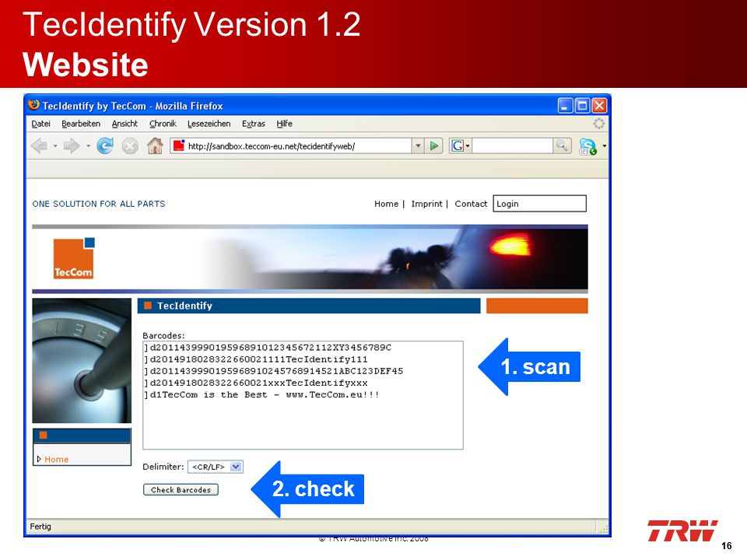Screen dimensions: 747x560
Task: Open the forward history dropdown arrow
Action: click(88, 146)
